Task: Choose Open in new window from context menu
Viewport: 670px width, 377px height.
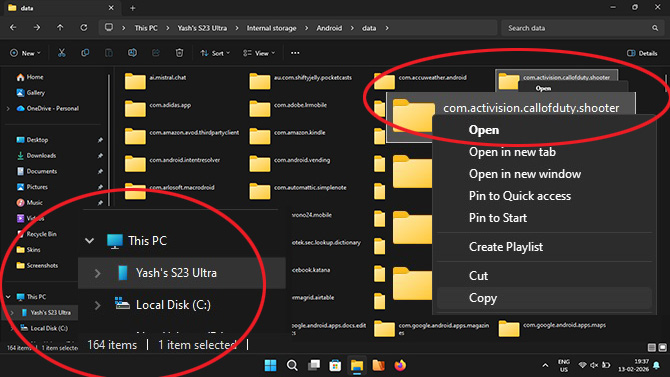Action: click(525, 174)
